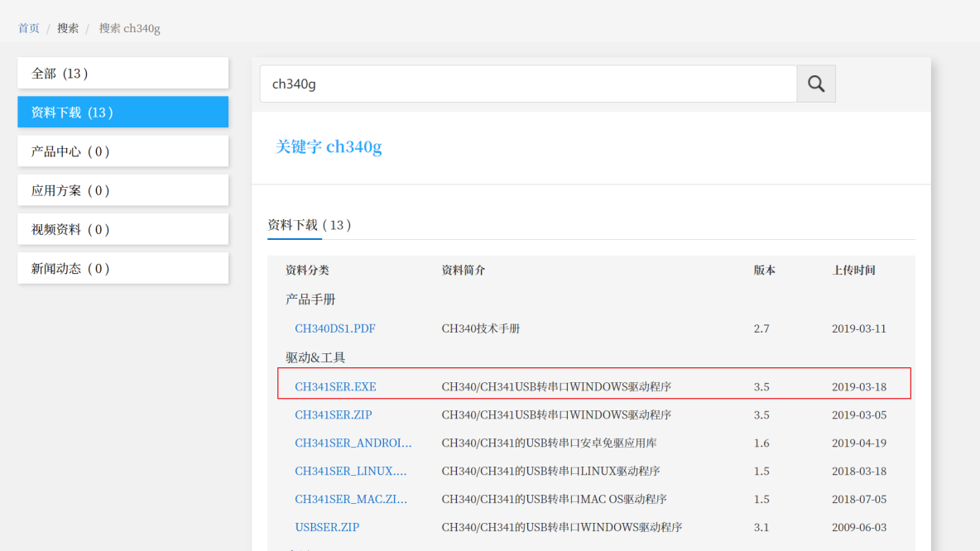The width and height of the screenshot is (980, 551).
Task: Open the 关键字 ch340g keyword link
Action: point(329,146)
